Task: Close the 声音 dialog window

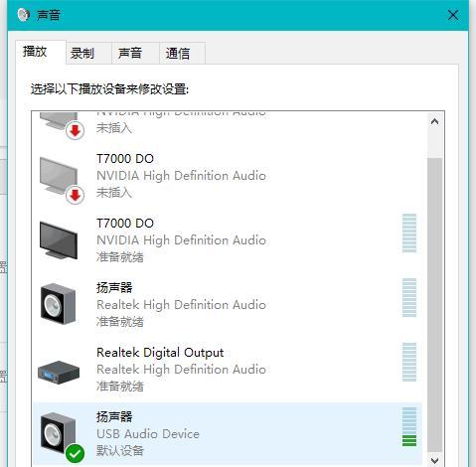Action: pyautogui.click(x=453, y=15)
